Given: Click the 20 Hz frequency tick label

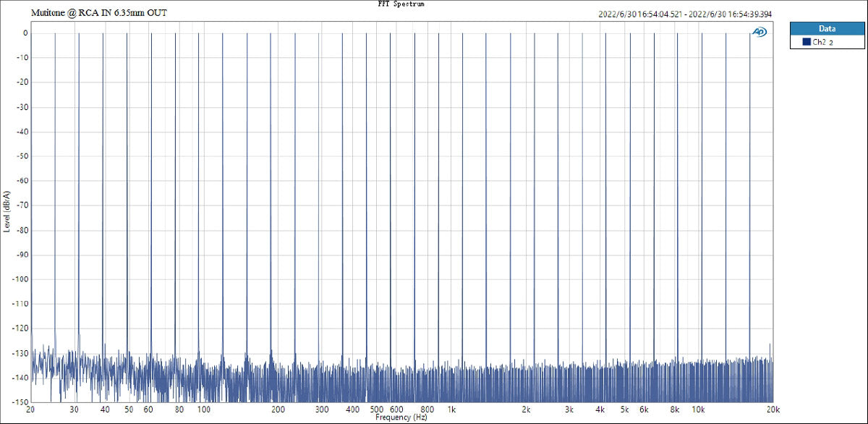Looking at the screenshot, I should tap(30, 410).
